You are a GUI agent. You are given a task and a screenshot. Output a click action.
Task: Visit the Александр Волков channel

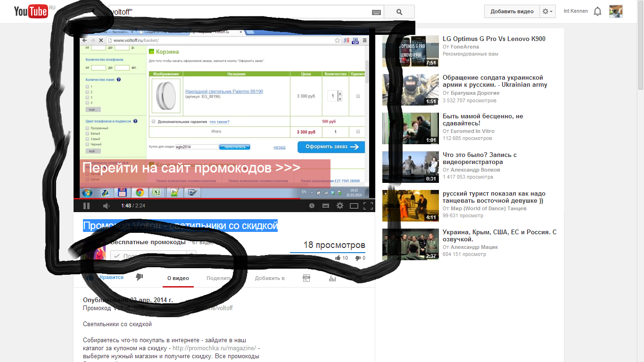coord(475,170)
